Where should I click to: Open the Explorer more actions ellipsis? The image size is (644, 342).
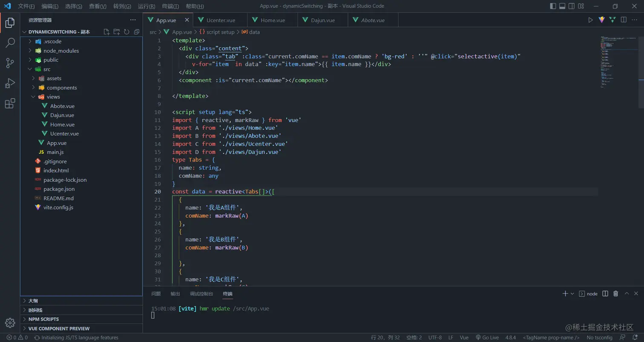pyautogui.click(x=133, y=20)
